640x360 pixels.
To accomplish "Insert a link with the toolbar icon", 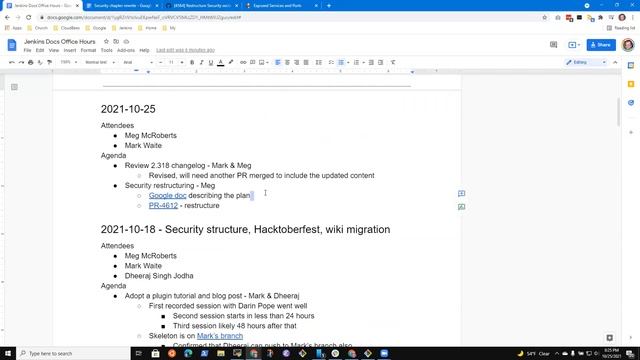I will [x=243, y=62].
